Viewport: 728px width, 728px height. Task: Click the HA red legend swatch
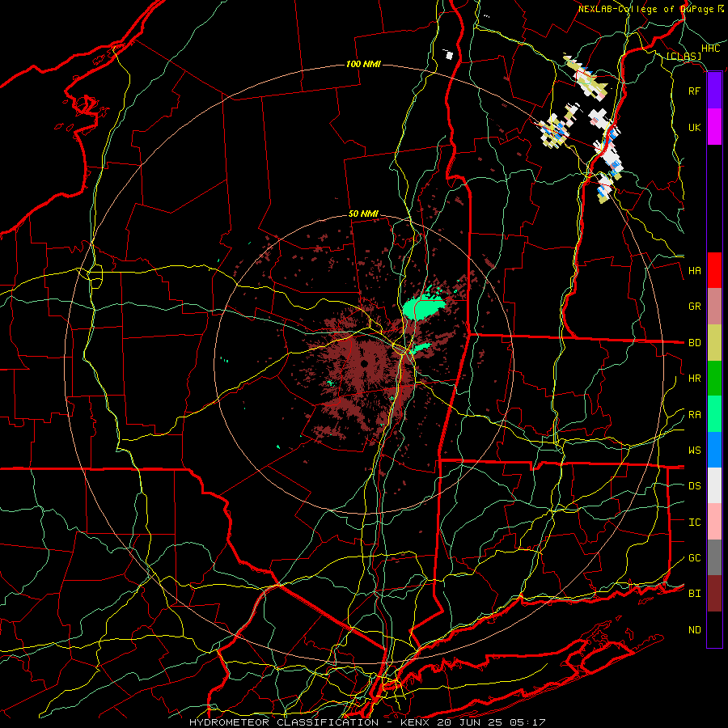coord(714,270)
